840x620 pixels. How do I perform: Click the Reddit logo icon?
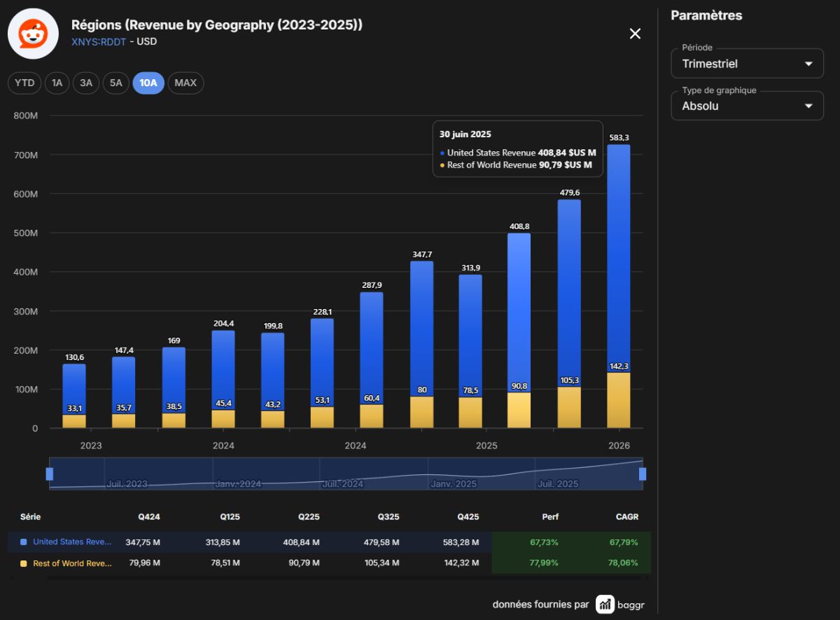coord(33,34)
